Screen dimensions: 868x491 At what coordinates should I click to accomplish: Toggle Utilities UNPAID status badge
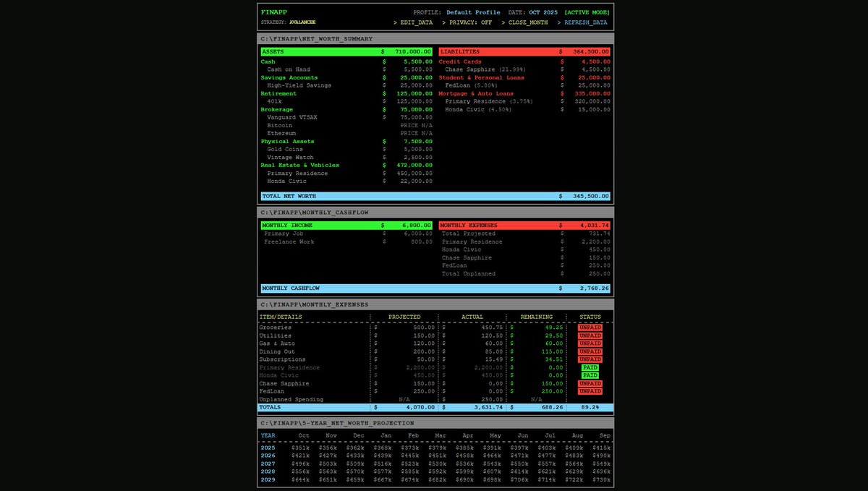590,336
